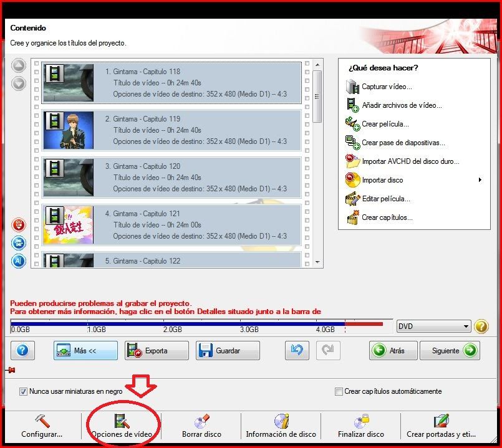Toggle Nunca usar miniaturas en negro checkbox

click(23, 391)
